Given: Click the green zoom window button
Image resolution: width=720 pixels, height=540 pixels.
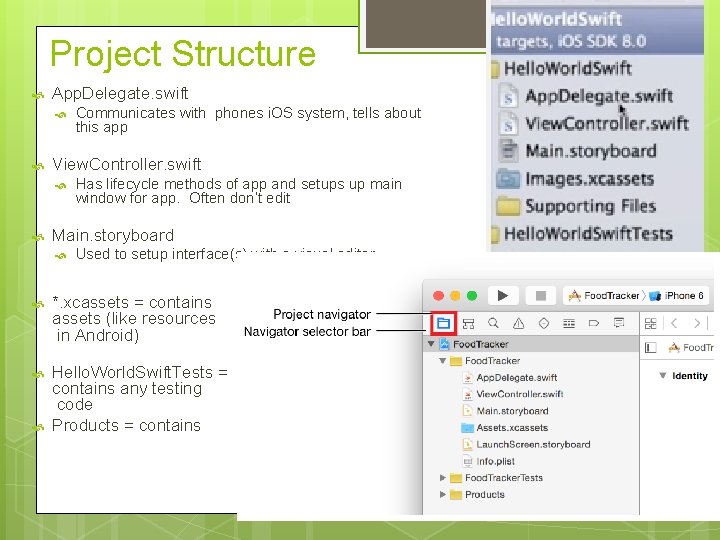Looking at the screenshot, I should pyautogui.click(x=472, y=296).
